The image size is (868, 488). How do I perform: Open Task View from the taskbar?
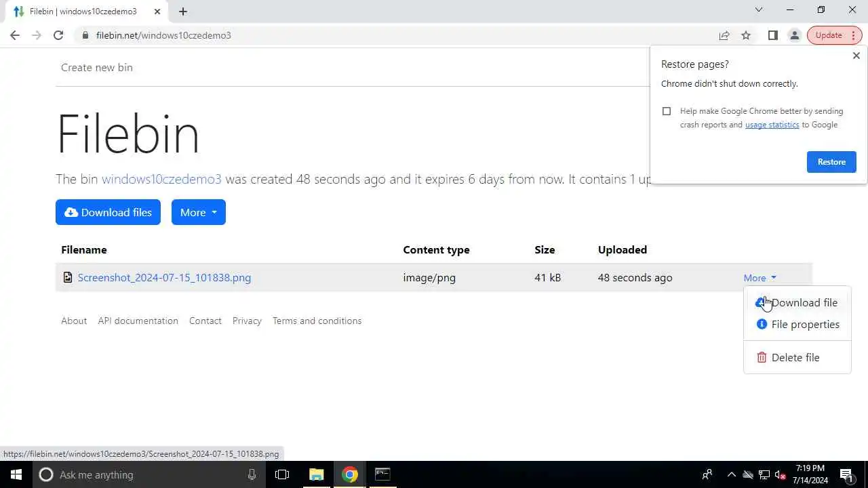coord(282,474)
